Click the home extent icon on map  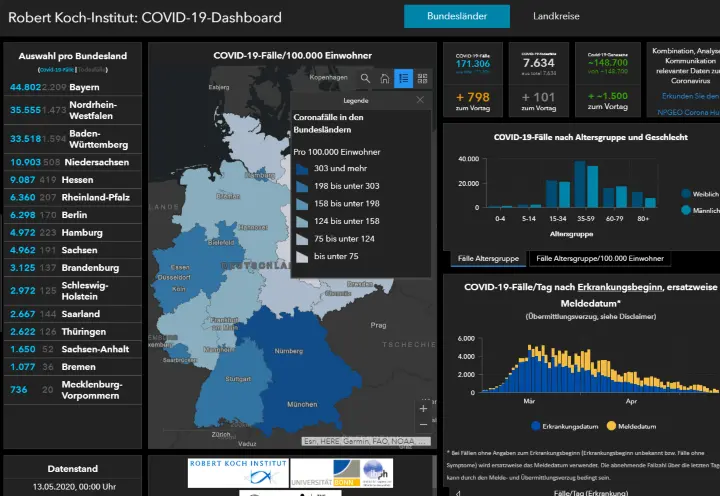(385, 78)
